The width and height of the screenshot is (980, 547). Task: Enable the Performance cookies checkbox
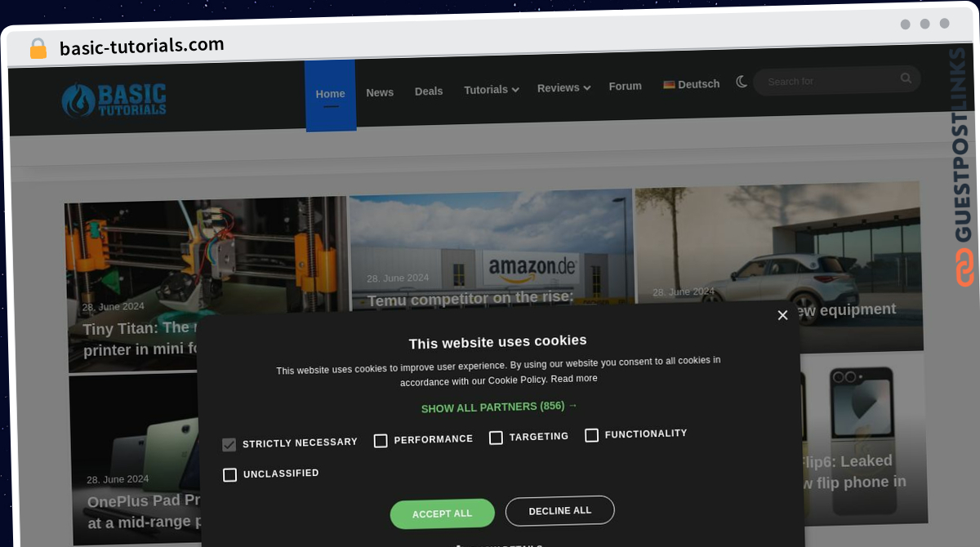381,441
